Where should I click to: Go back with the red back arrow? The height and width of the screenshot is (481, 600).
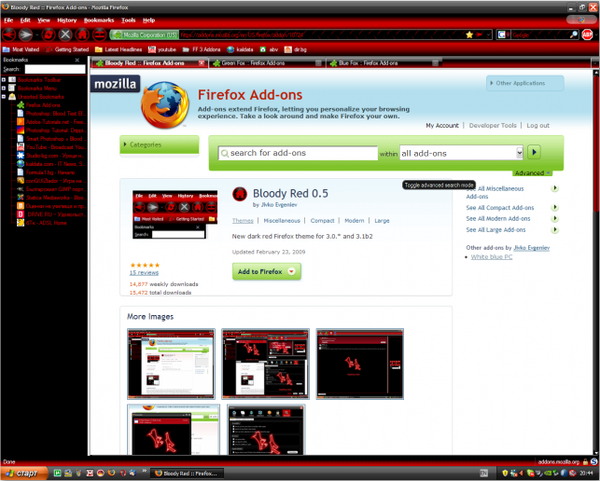click(x=9, y=35)
